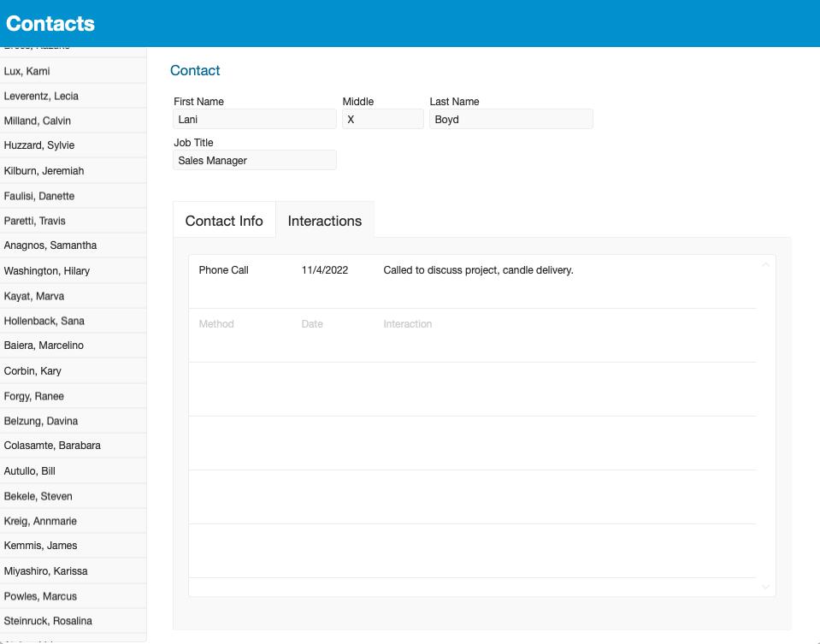This screenshot has height=644, width=820.
Task: Open contact Washington, Hilary
Action: pos(73,270)
